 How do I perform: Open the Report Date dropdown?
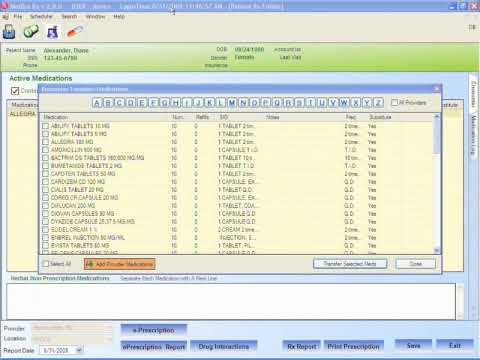point(79,350)
